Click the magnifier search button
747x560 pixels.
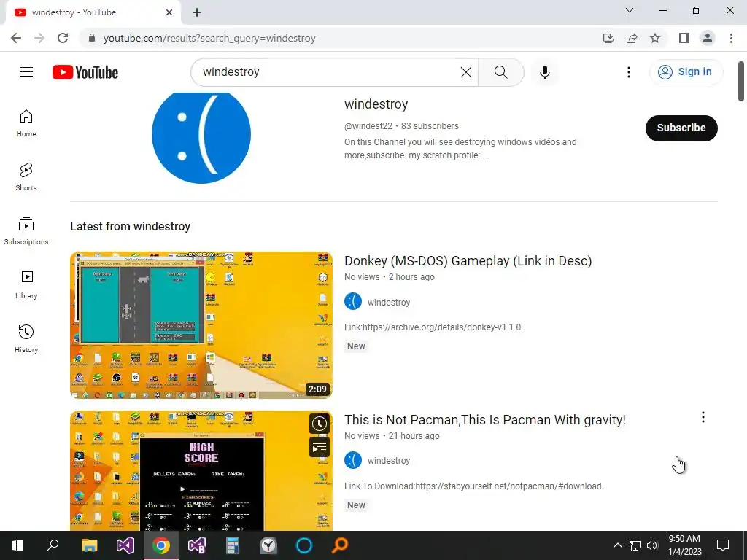(500, 72)
